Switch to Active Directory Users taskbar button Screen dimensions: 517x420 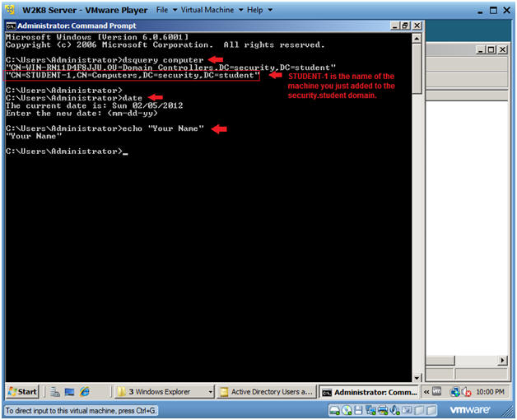pyautogui.click(x=267, y=392)
